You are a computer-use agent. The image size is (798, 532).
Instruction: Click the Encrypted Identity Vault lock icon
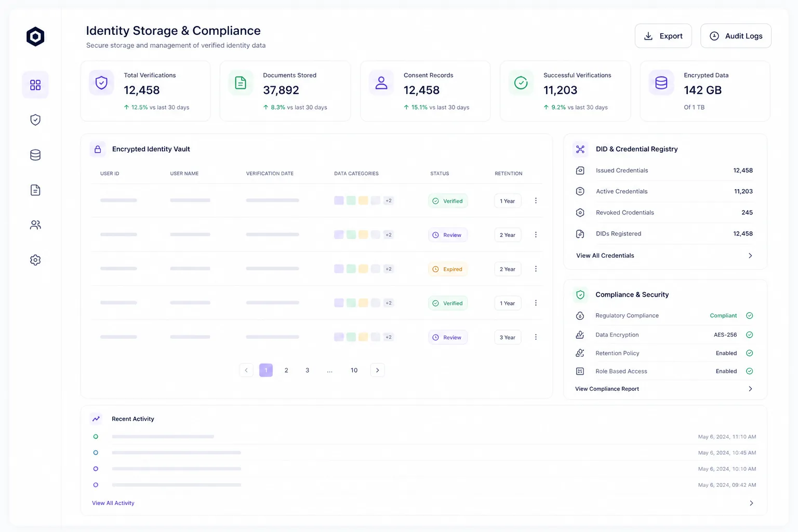(98, 149)
